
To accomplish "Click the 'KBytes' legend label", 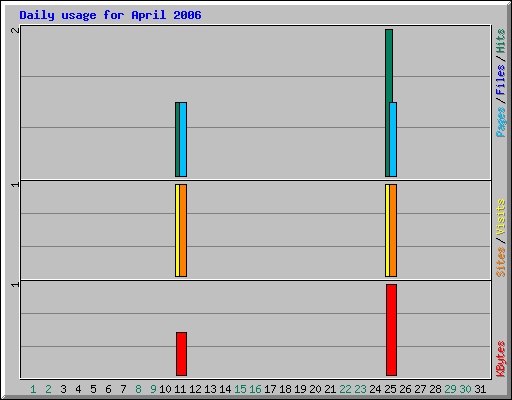I will [x=501, y=359].
